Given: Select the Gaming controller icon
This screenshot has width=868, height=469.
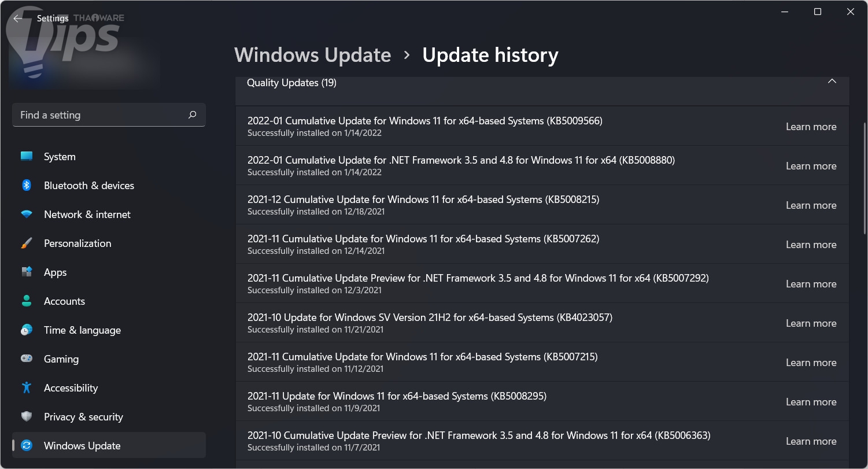Looking at the screenshot, I should click(27, 359).
